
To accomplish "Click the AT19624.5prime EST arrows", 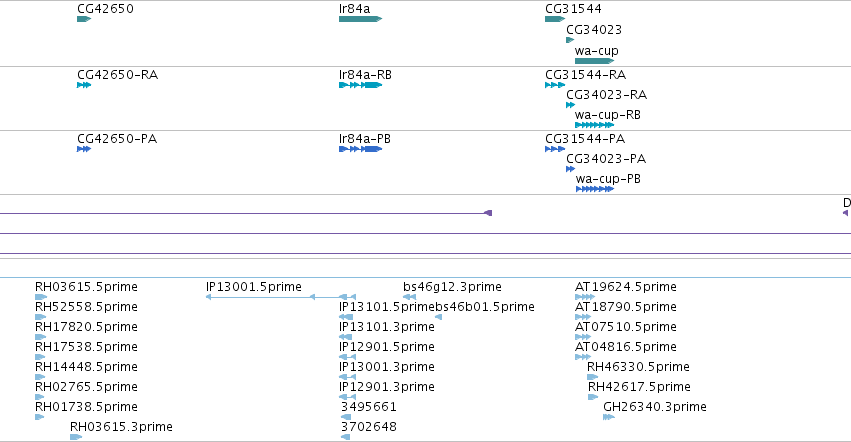I will pos(585,296).
